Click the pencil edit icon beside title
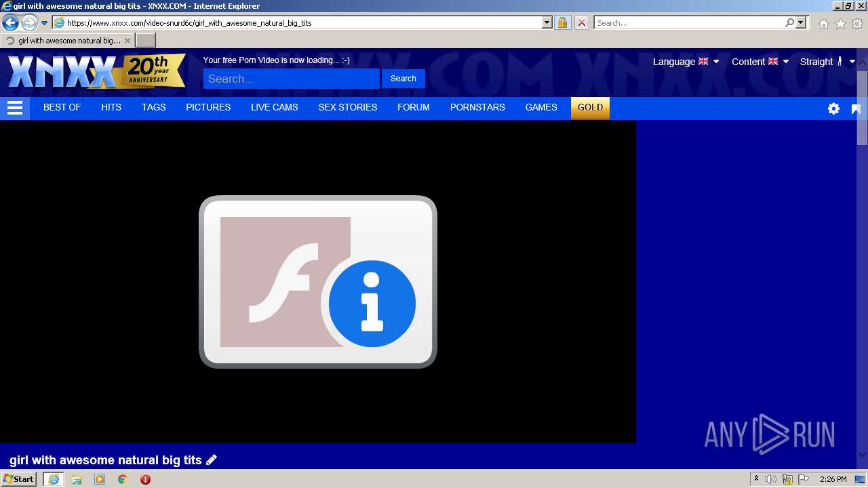The image size is (868, 488). click(x=212, y=460)
